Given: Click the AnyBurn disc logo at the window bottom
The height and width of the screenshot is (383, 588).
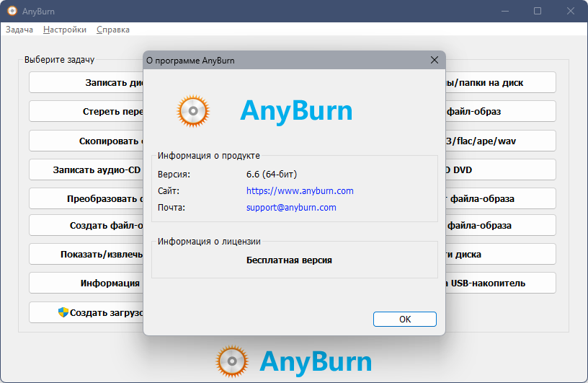Looking at the screenshot, I should coord(233,361).
